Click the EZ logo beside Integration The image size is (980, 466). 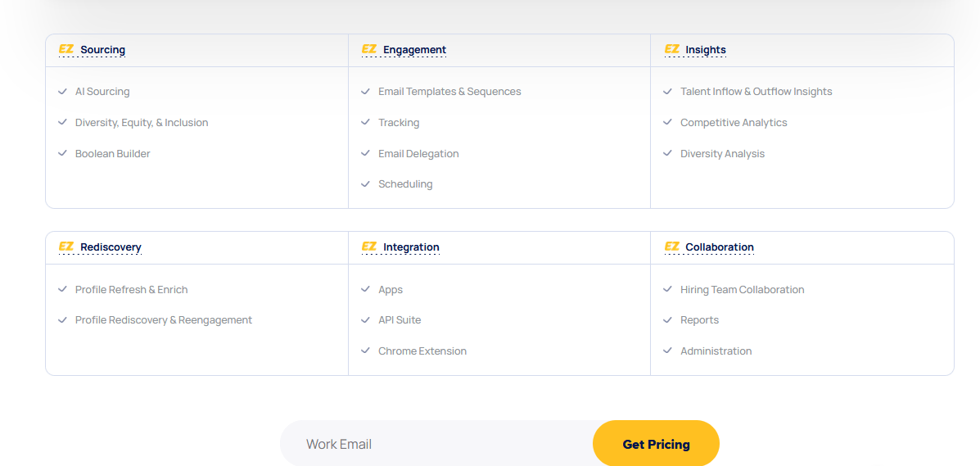click(x=368, y=247)
